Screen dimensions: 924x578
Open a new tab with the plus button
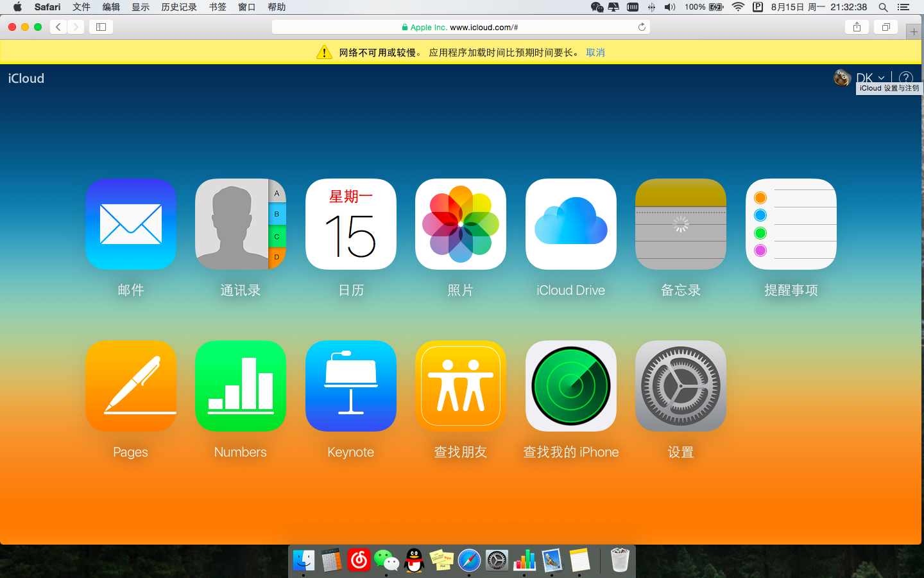pyautogui.click(x=914, y=31)
